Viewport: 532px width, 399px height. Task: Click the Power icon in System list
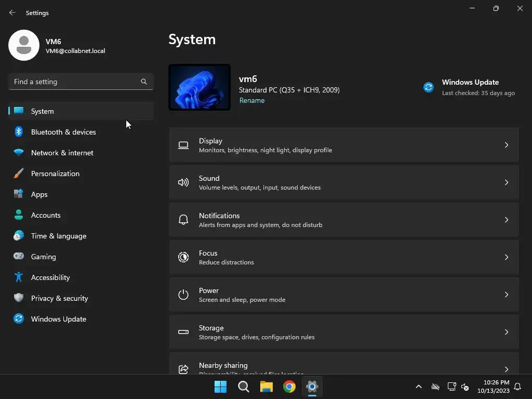point(183,295)
